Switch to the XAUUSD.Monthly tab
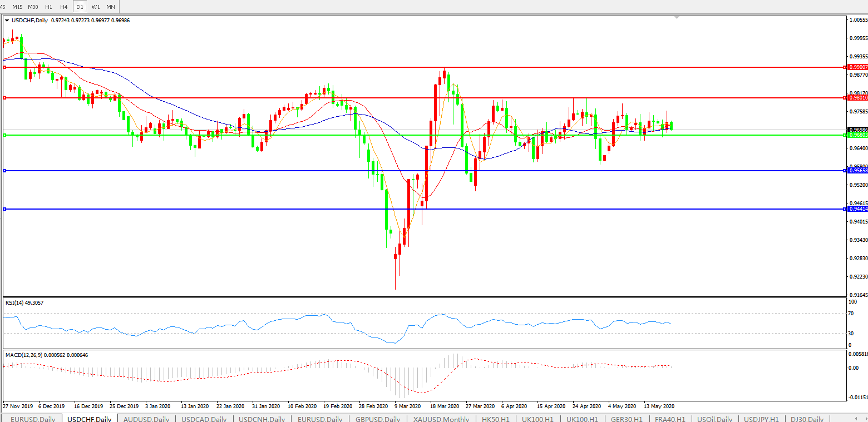The height and width of the screenshot is (422, 868). 441,419
